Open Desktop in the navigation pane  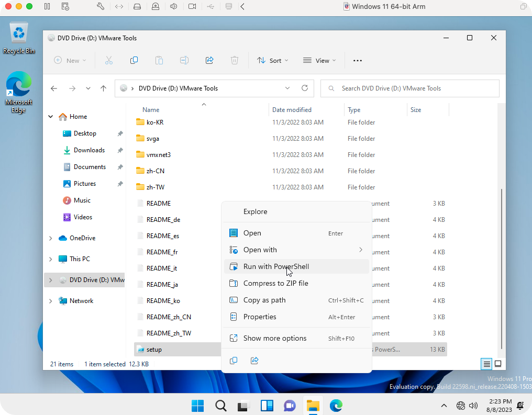pyautogui.click(x=85, y=133)
